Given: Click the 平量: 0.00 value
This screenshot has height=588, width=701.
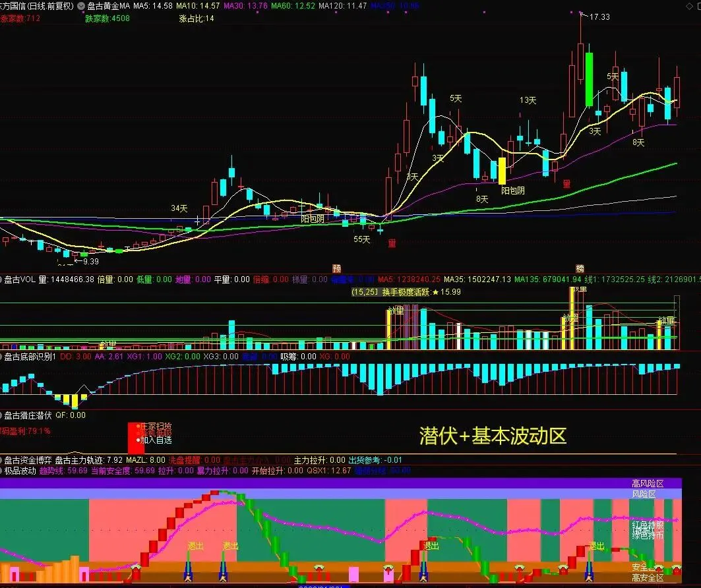Looking at the screenshot, I should pos(232,279).
